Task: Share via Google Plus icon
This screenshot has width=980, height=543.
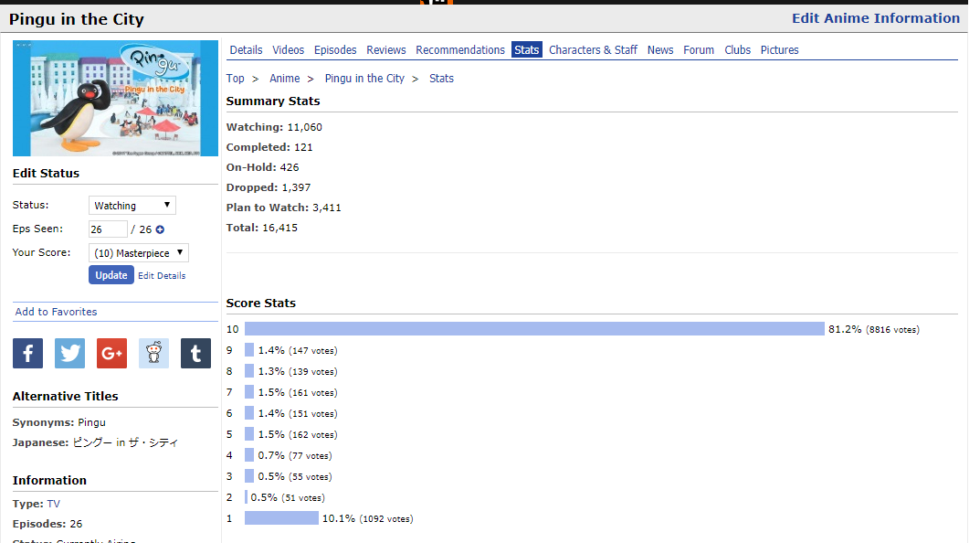Action: 111,353
